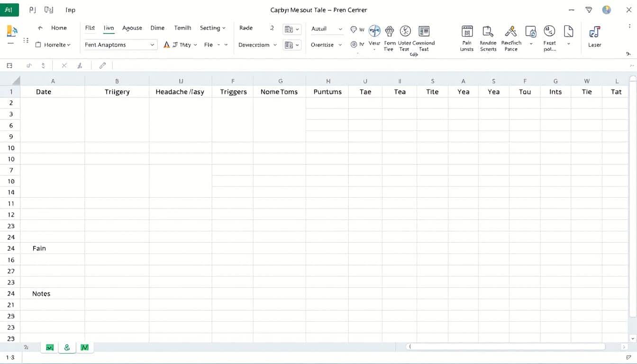Click the Form Tiee diamond icon
The width and height of the screenshot is (637, 364).
coord(390,31)
